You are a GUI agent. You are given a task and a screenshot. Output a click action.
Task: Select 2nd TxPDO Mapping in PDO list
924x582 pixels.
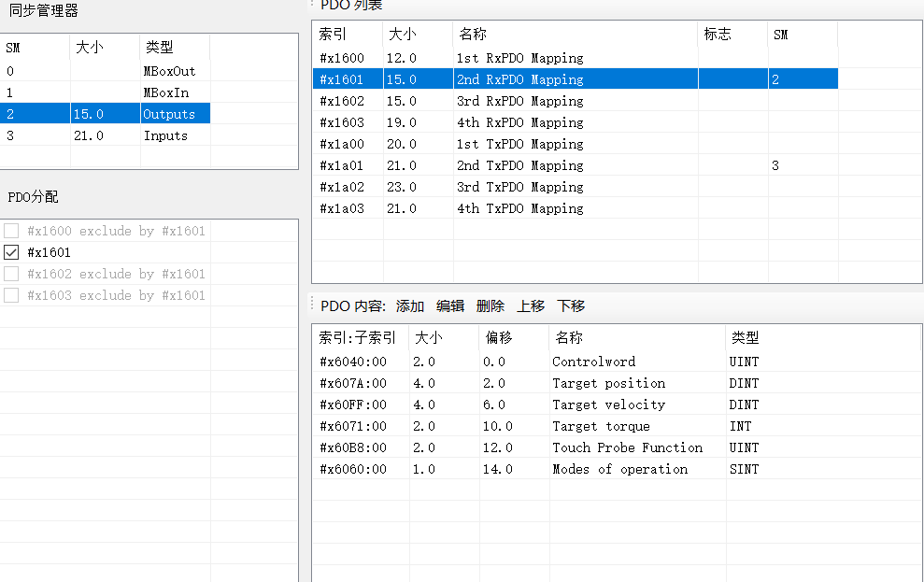click(x=519, y=165)
